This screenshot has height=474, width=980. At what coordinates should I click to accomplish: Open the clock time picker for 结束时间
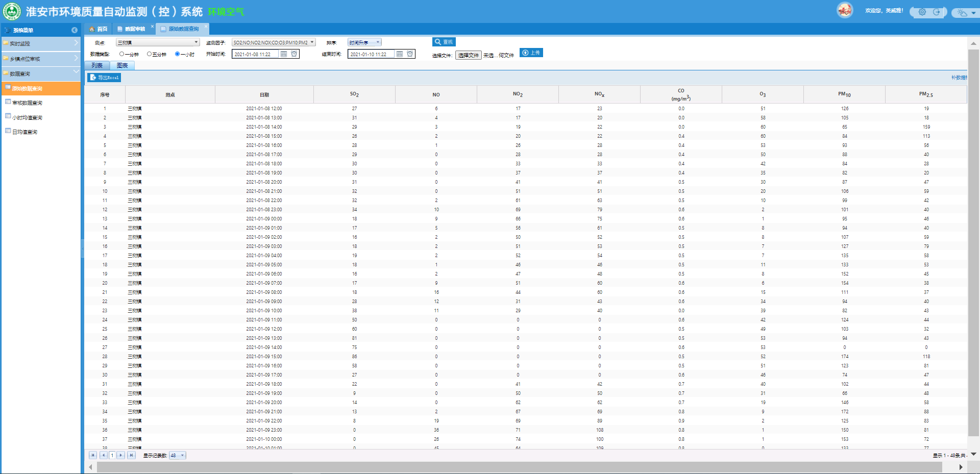[410, 54]
